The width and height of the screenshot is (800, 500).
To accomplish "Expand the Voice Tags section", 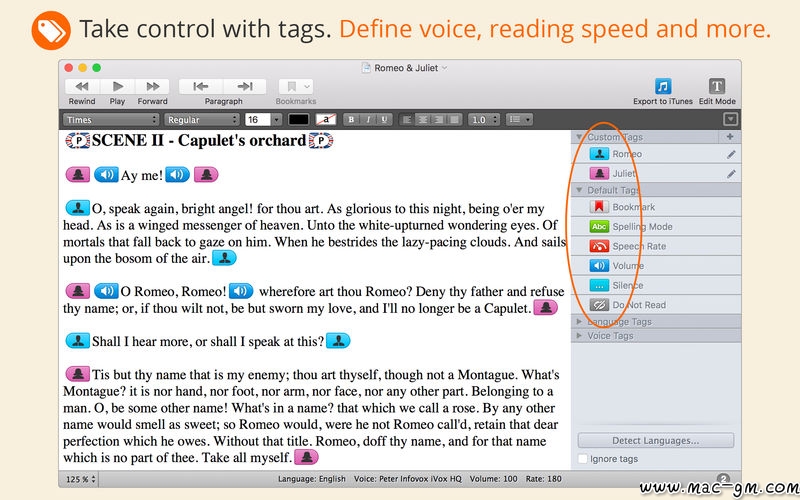I will point(579,336).
